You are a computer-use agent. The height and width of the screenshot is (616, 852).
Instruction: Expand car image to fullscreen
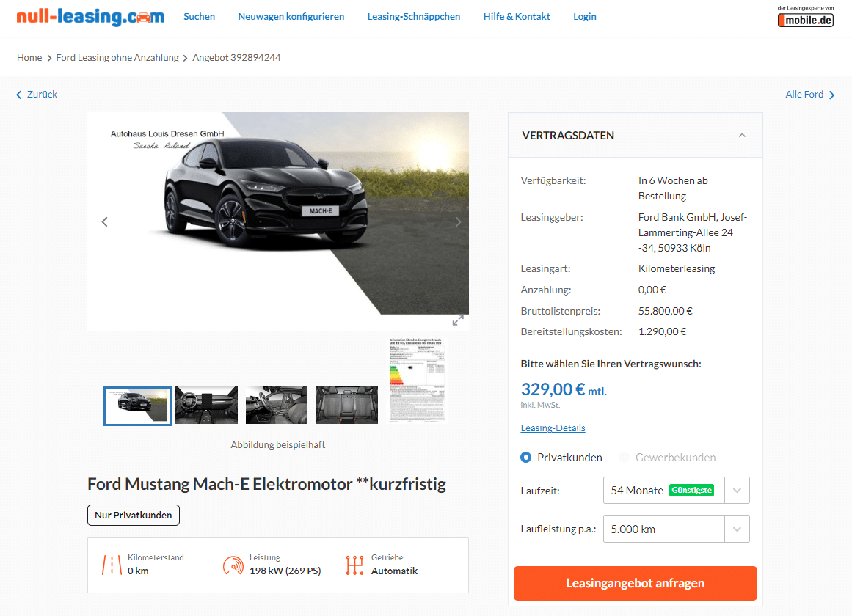(x=458, y=320)
